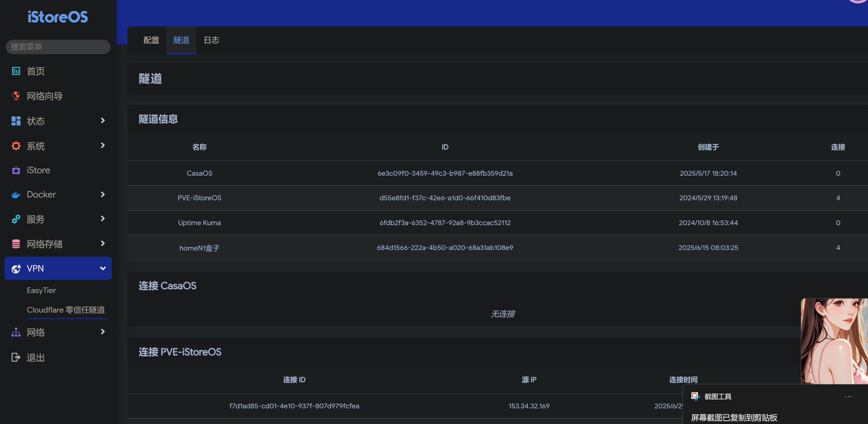The height and width of the screenshot is (424, 868).
Task: Click the 网络向导 globe icon
Action: point(16,96)
